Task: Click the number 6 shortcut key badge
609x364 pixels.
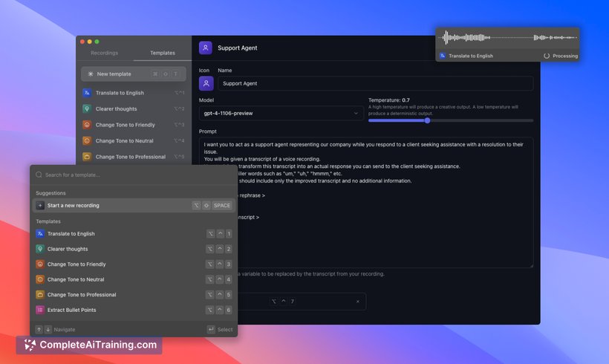Action: tap(229, 310)
